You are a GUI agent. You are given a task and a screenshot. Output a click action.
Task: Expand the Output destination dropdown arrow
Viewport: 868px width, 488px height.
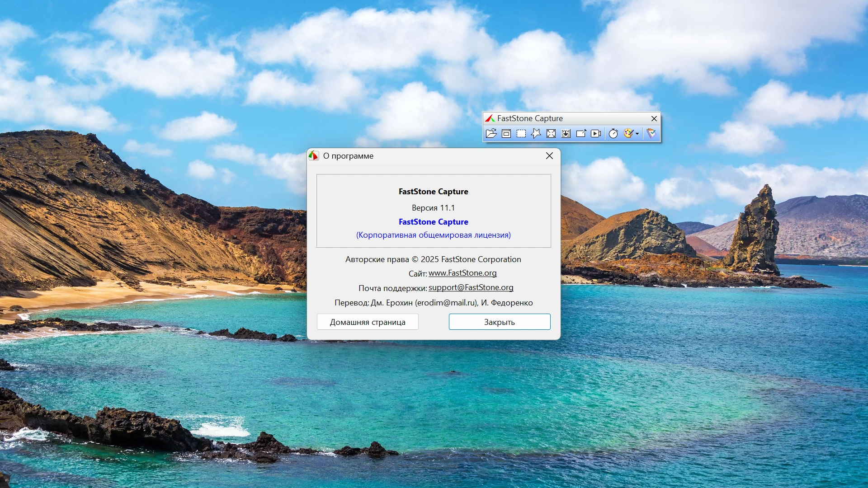point(637,134)
